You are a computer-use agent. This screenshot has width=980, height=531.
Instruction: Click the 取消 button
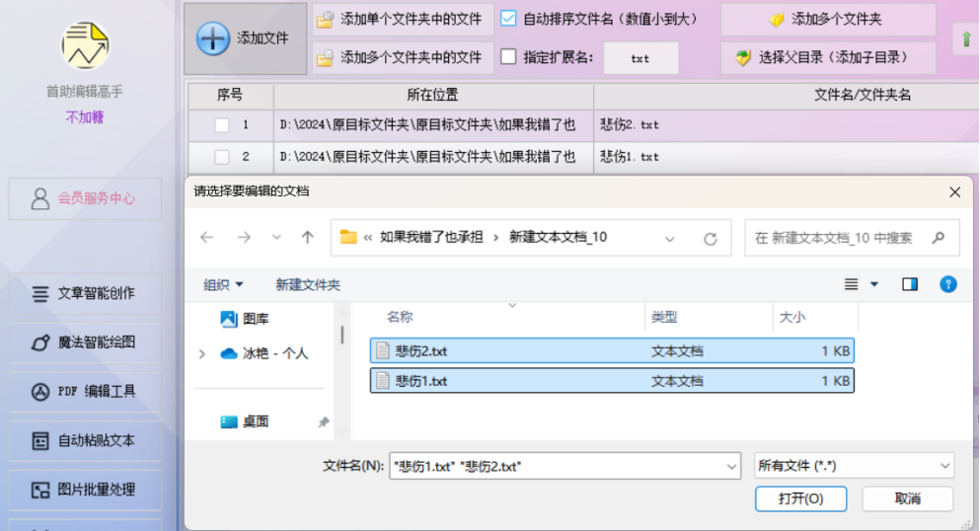(908, 498)
